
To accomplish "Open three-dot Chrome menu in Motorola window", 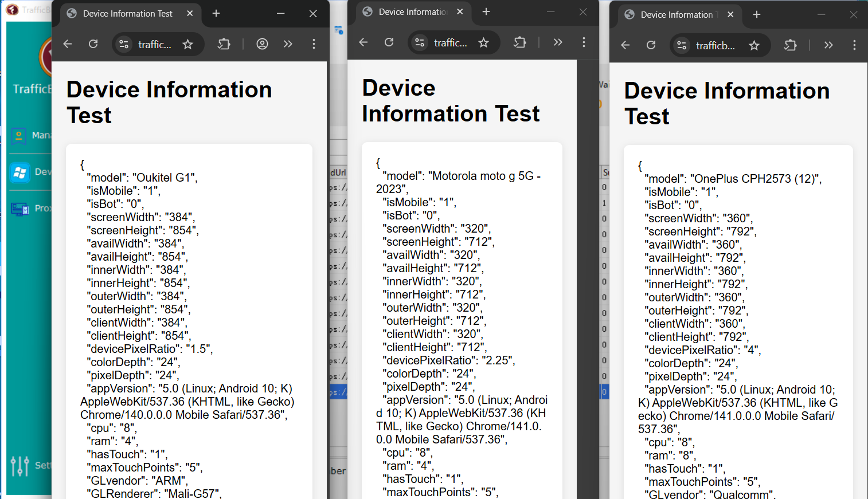I will tap(584, 42).
